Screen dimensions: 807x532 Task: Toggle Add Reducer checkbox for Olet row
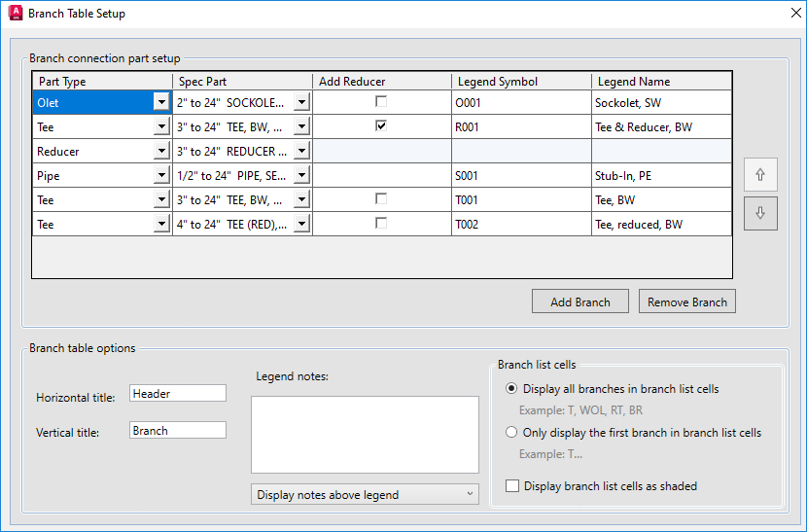point(382,101)
